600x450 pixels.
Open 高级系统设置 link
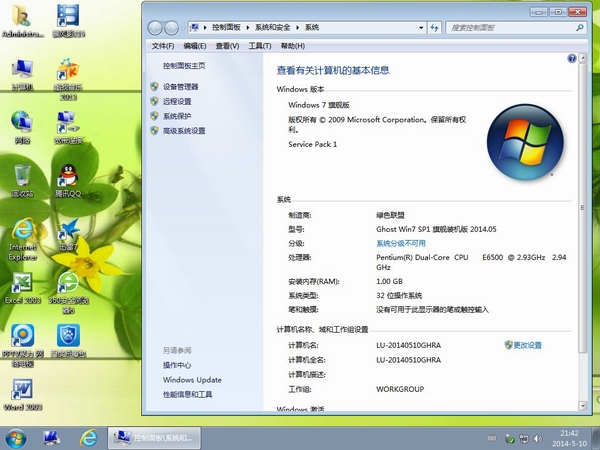click(x=184, y=131)
